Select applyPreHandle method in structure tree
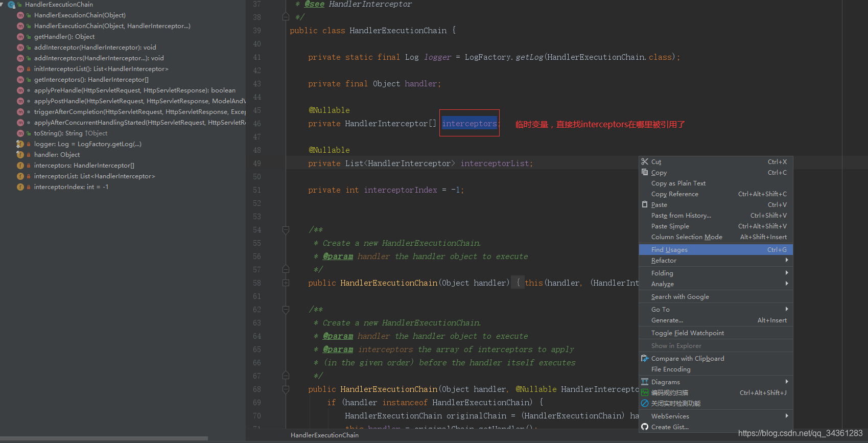The height and width of the screenshot is (443, 868). (x=135, y=90)
